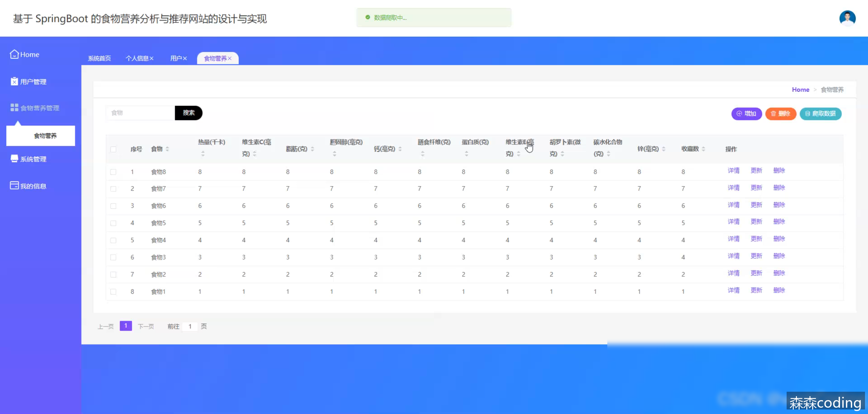Open 详情 link for 食物7 row
The height and width of the screenshot is (414, 868).
[x=733, y=188]
